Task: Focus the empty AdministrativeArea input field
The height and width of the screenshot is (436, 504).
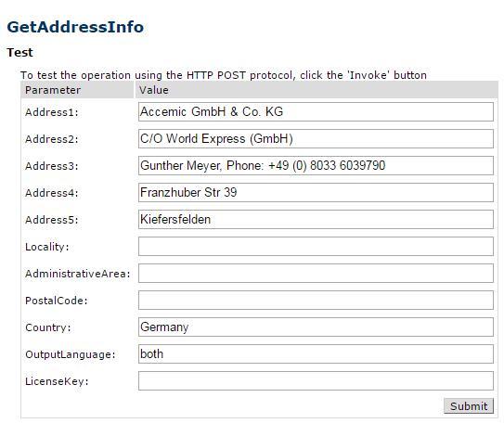Action: (x=316, y=273)
